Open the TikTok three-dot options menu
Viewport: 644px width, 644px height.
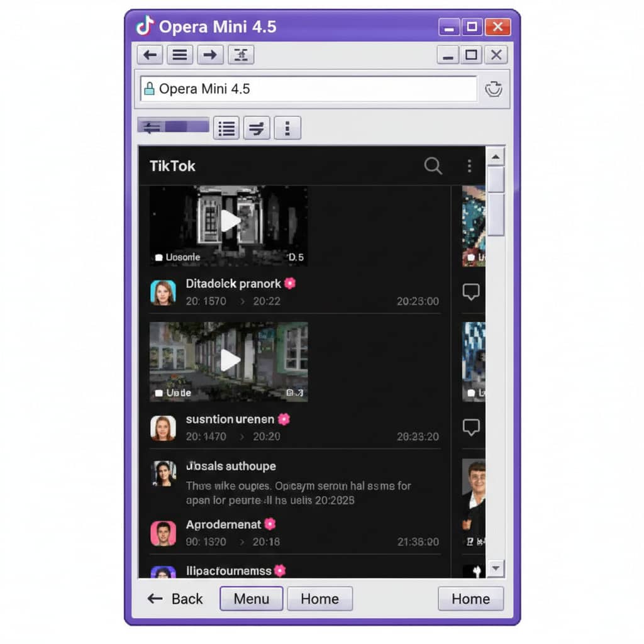point(469,166)
